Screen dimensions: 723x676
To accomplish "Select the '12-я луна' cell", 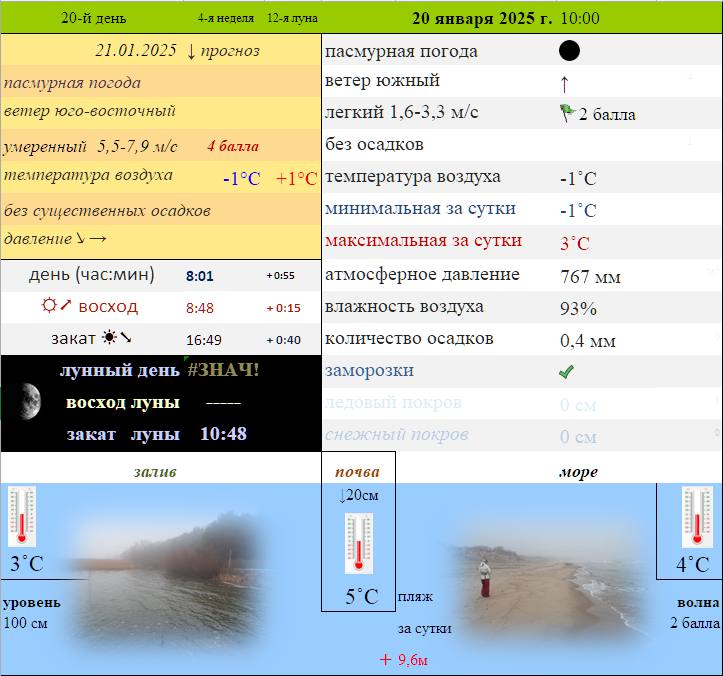I will coord(292,18).
